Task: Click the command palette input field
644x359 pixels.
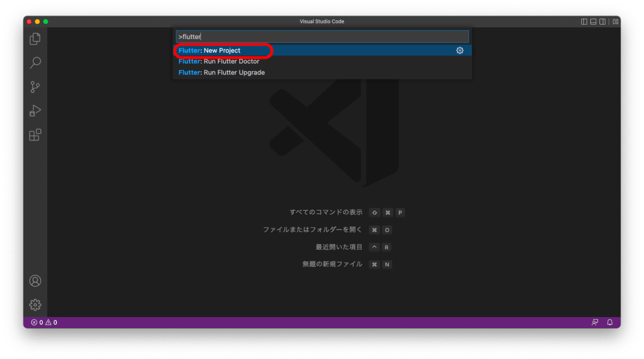Action: pos(323,36)
